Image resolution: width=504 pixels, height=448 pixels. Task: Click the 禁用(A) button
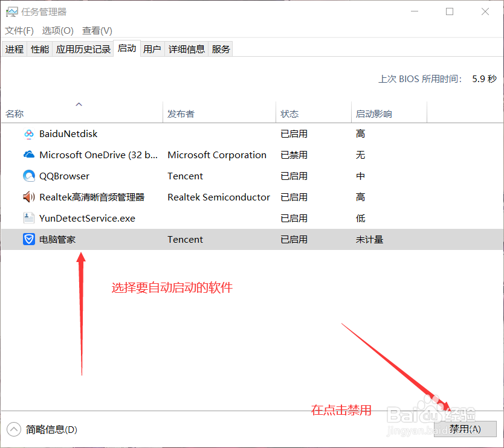[465, 429]
